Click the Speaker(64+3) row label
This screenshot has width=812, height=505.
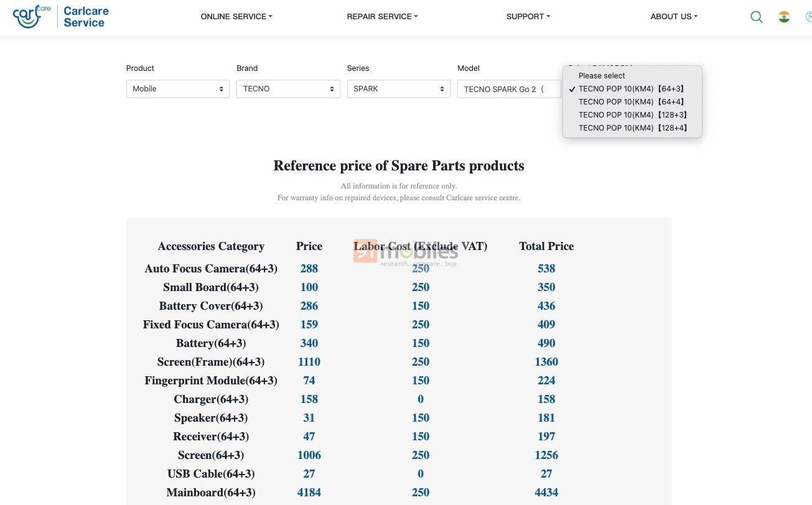[211, 418]
